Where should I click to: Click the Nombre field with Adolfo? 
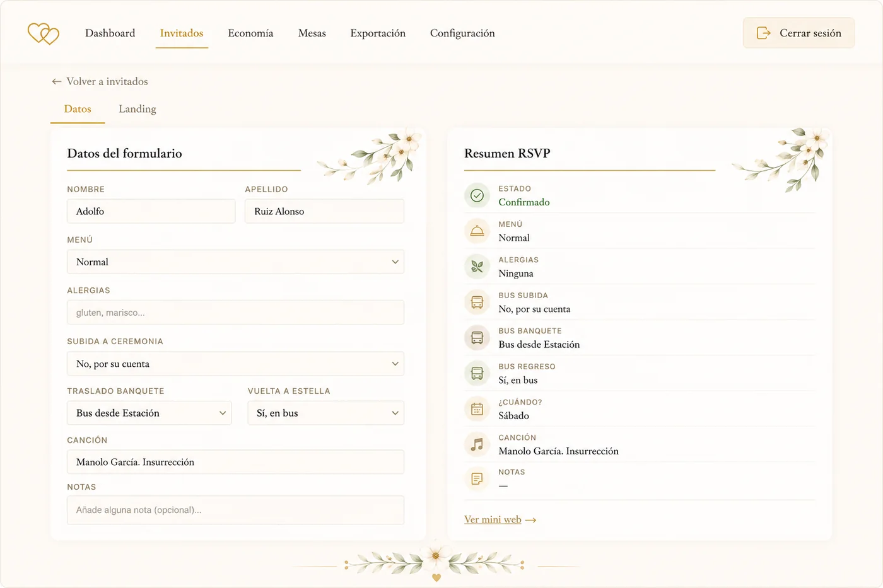tap(151, 211)
